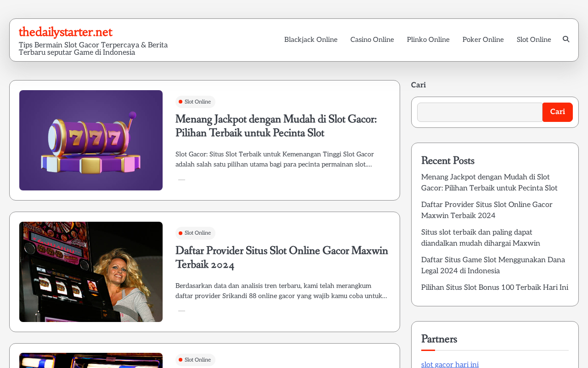Open recent post Daftar Situs Game Slot Dana

[x=493, y=265]
